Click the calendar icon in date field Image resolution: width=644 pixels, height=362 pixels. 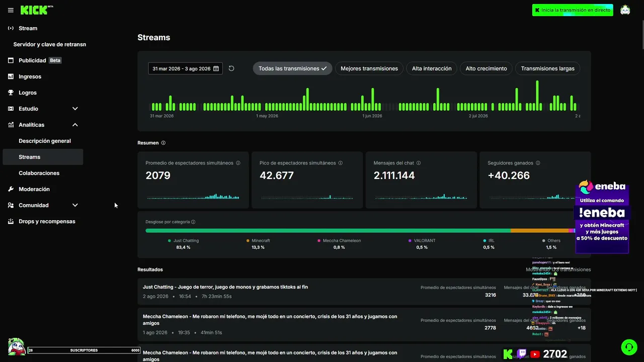point(216,68)
